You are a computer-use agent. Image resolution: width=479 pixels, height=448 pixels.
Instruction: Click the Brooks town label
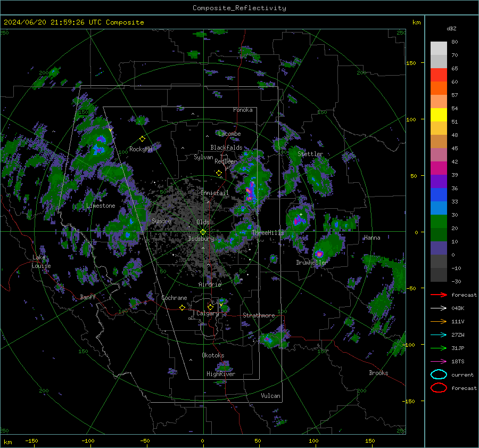tap(378, 373)
